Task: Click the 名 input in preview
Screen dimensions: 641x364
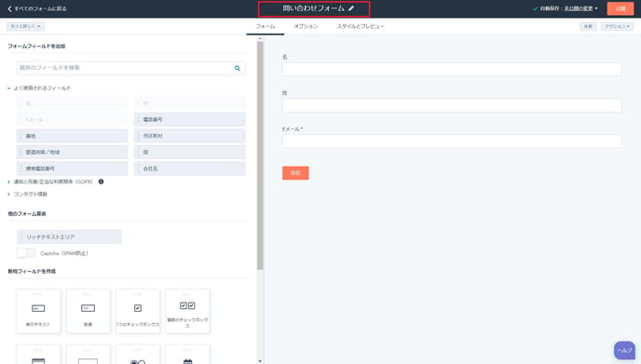Action: point(452,70)
